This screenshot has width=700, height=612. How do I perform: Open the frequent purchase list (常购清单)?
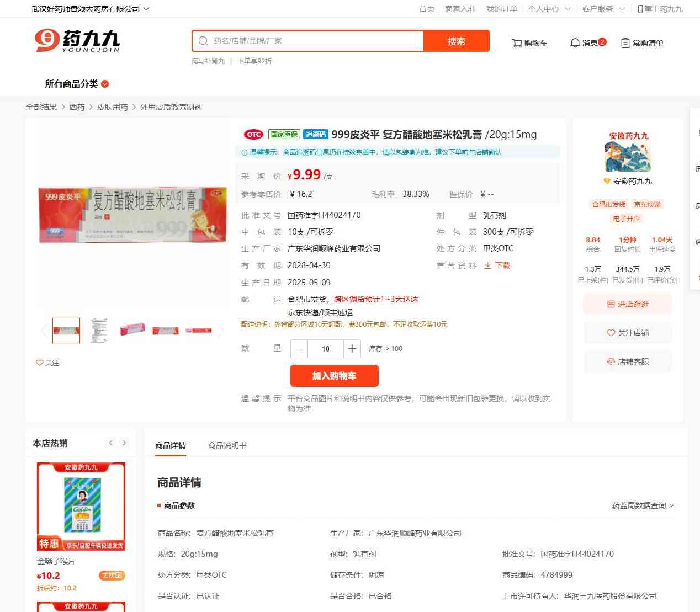click(642, 43)
